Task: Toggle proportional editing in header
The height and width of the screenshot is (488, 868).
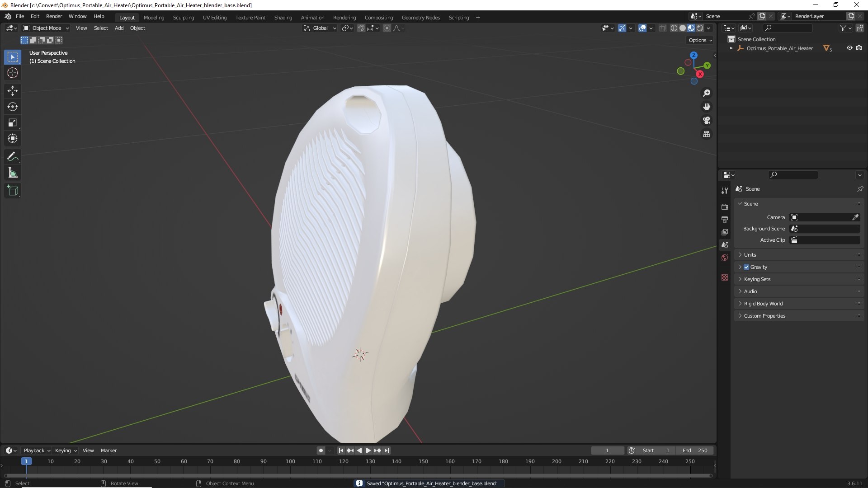Action: click(x=387, y=28)
